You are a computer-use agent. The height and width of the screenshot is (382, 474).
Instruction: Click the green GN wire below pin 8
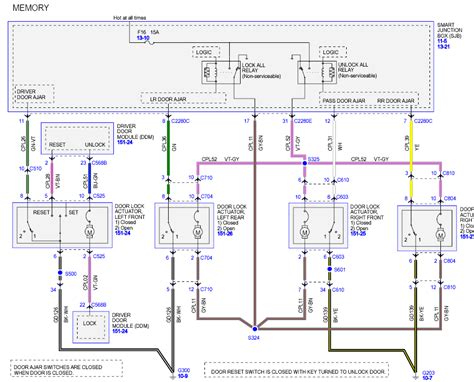(168, 147)
